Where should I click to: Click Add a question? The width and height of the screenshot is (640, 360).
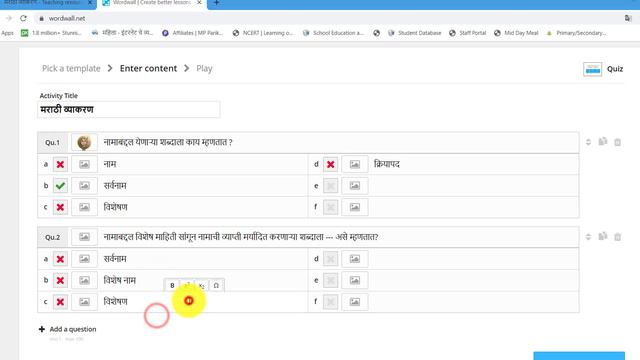(x=68, y=329)
